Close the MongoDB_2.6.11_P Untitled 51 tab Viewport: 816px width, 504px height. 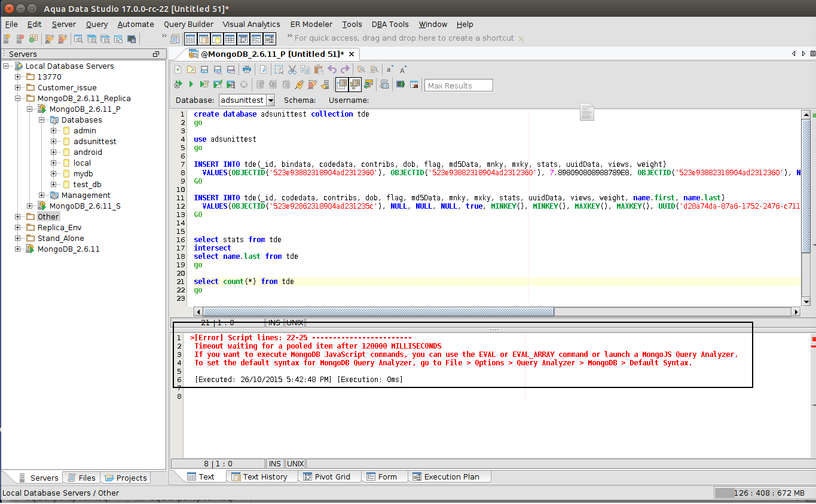pyautogui.click(x=352, y=54)
